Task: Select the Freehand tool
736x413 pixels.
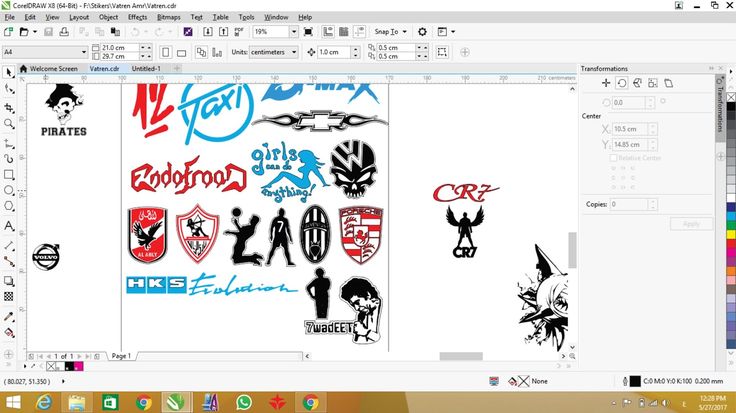Action: (x=8, y=143)
